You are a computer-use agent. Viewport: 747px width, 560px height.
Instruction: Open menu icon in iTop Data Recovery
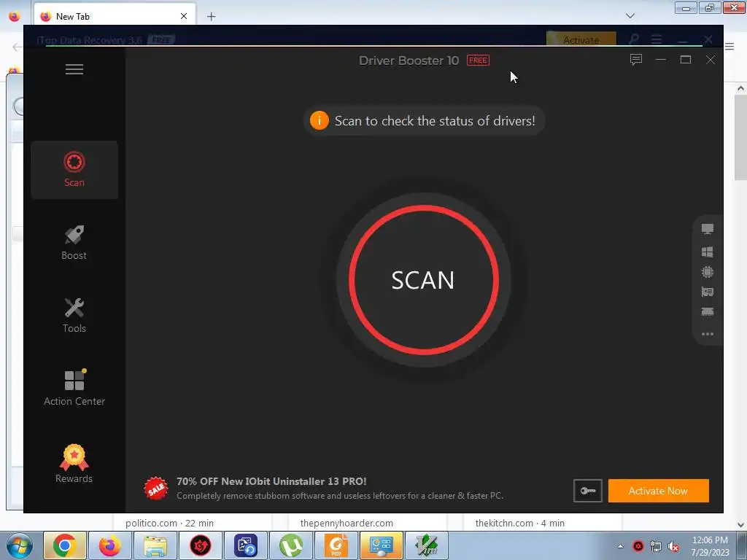(x=657, y=39)
